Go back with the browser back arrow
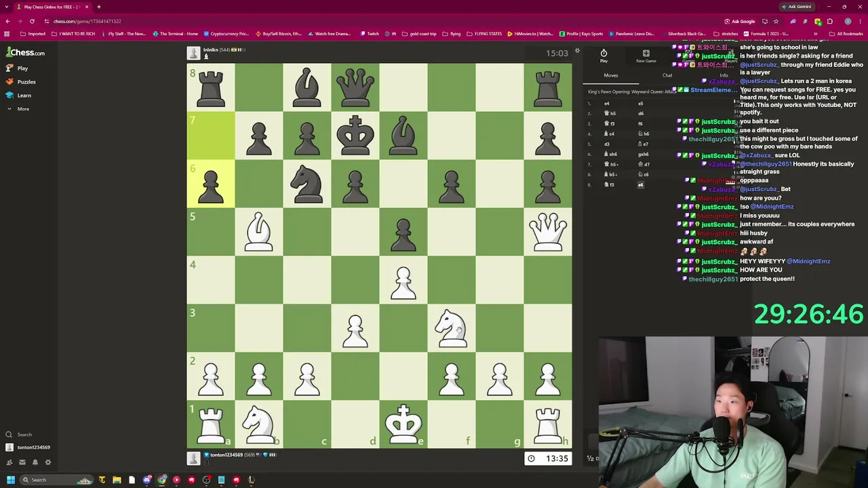 click(7, 21)
